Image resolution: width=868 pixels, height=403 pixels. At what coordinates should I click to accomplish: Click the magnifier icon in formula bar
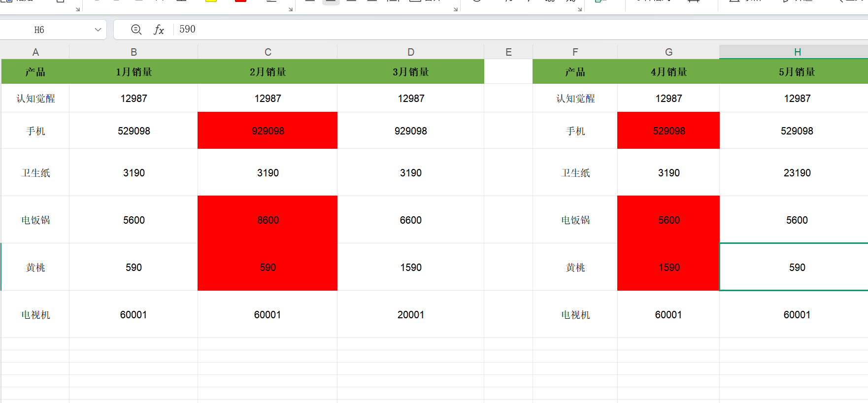coord(136,30)
